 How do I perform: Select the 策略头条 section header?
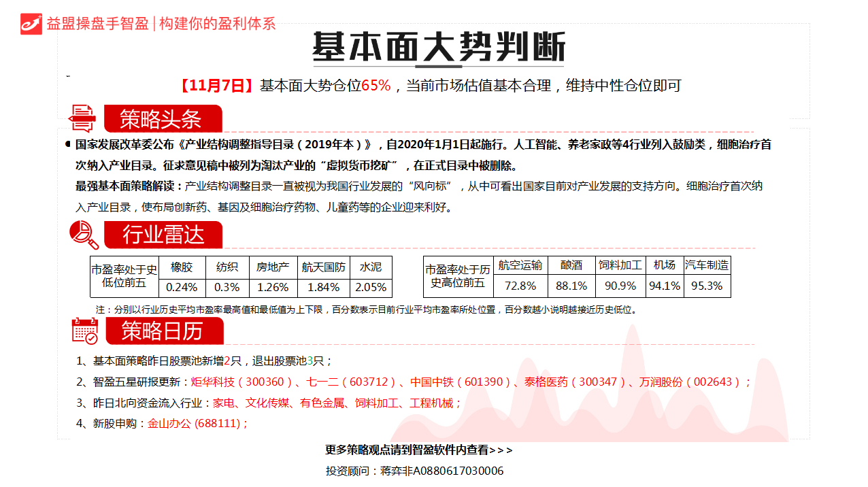162,119
